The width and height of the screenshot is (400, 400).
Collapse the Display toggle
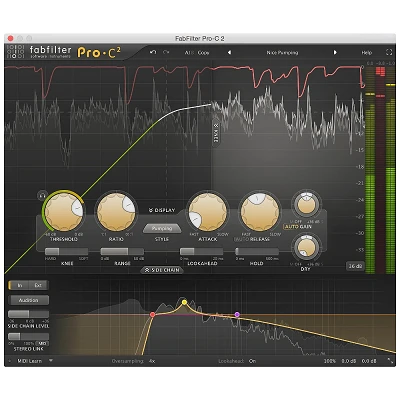click(x=162, y=210)
